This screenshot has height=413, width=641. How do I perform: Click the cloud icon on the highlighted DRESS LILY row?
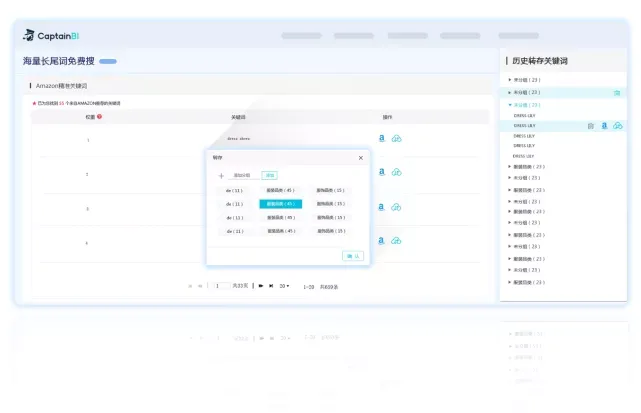618,126
